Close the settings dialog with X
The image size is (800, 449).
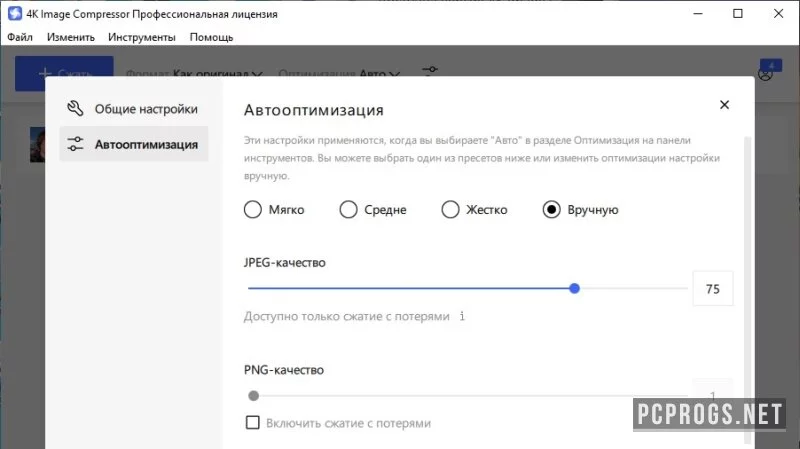click(x=724, y=105)
